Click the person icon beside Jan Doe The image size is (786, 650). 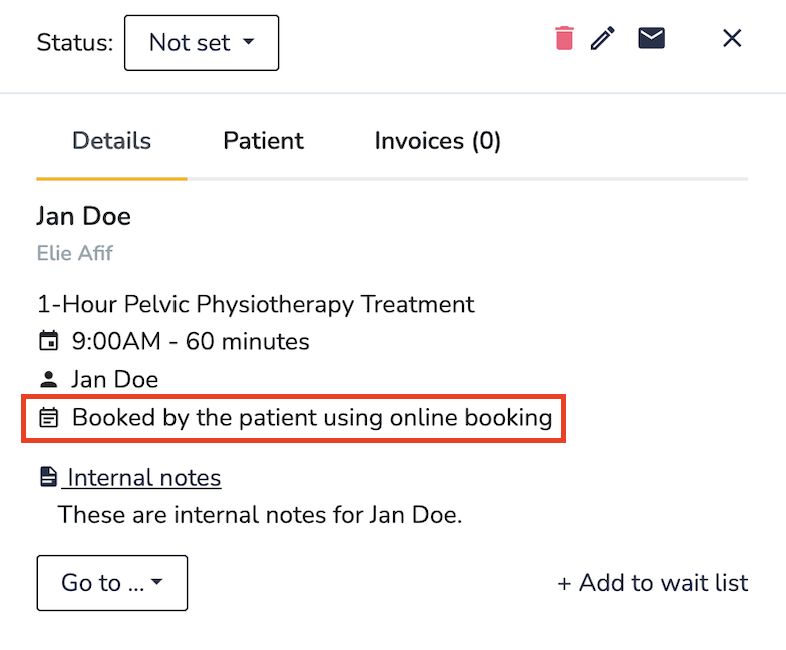coord(48,380)
